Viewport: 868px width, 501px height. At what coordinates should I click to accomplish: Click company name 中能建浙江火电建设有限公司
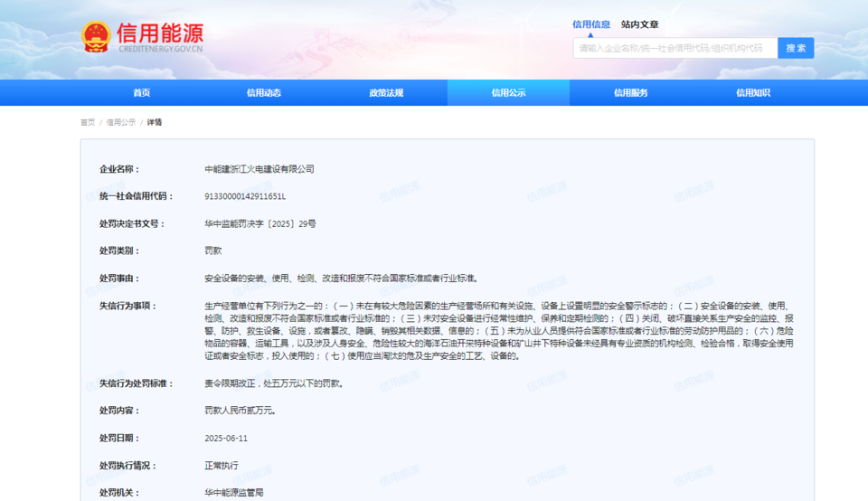pos(259,169)
